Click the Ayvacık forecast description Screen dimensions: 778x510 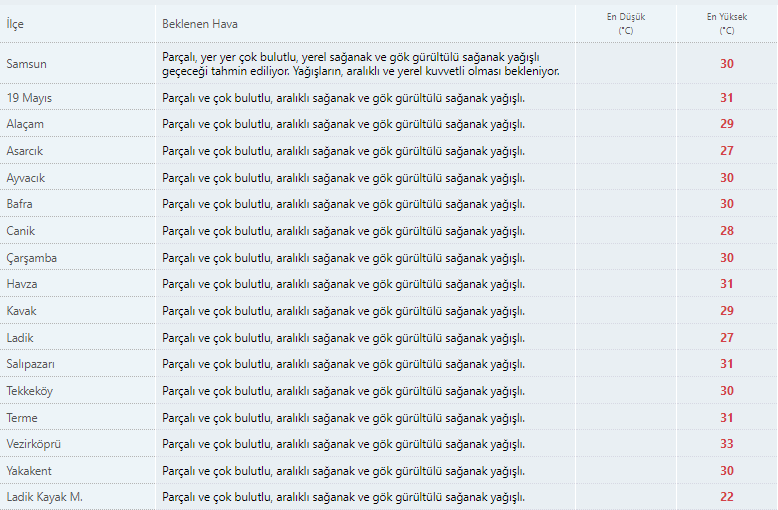(343, 178)
